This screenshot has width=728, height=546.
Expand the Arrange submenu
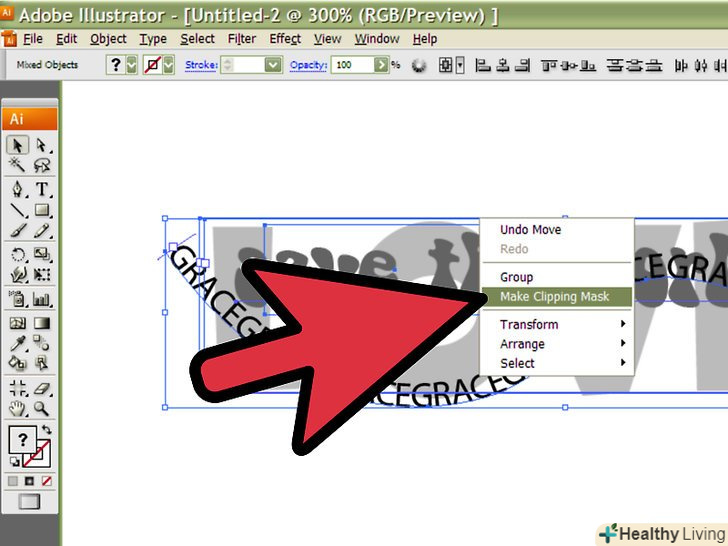click(557, 344)
